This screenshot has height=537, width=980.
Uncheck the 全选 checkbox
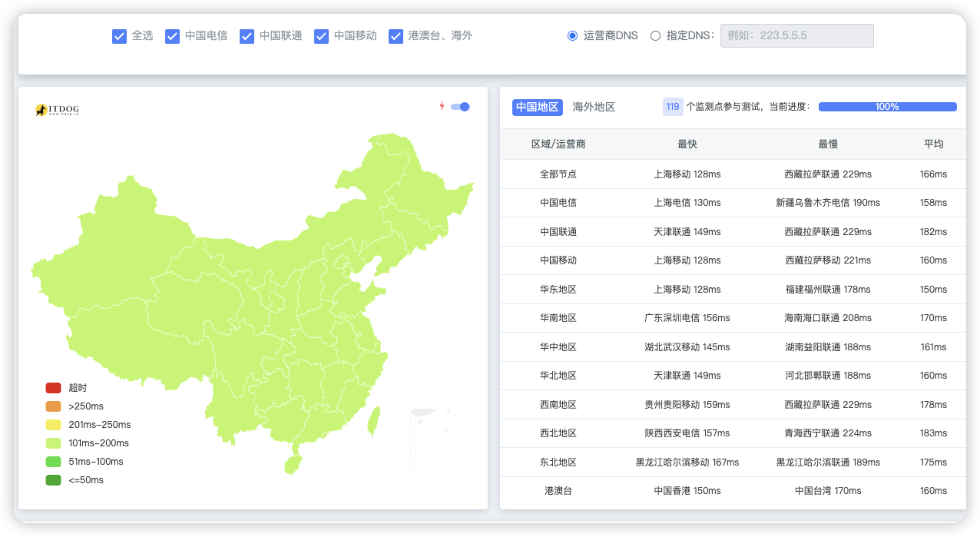pyautogui.click(x=120, y=35)
